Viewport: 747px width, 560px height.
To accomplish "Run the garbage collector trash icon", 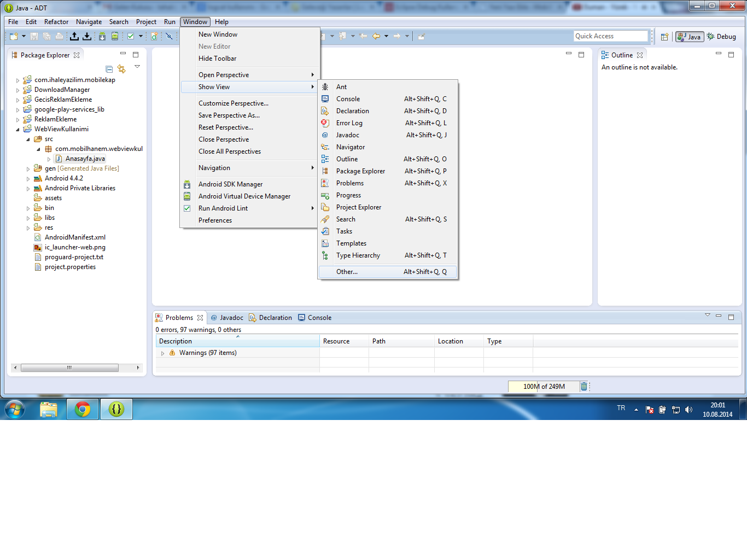I will (x=583, y=387).
